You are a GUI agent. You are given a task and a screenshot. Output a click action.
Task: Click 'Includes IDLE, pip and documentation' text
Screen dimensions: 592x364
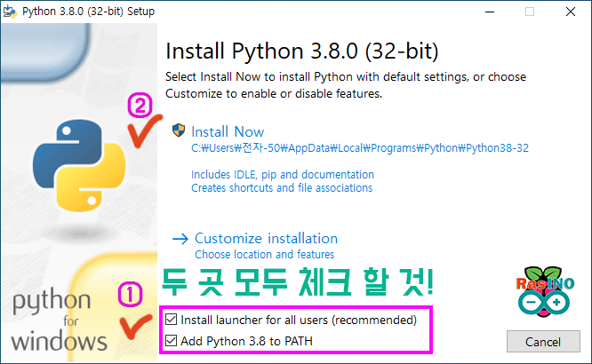283,175
